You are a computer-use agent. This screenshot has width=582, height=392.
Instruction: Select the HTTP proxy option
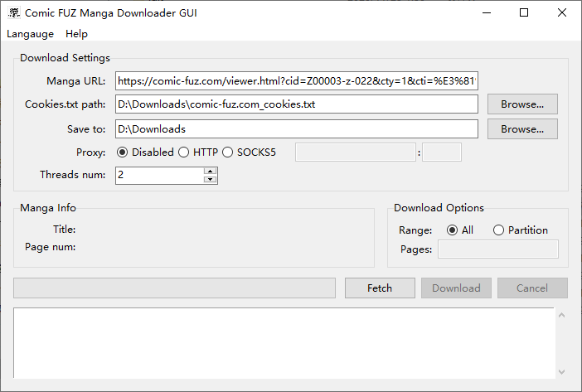pyautogui.click(x=198, y=152)
